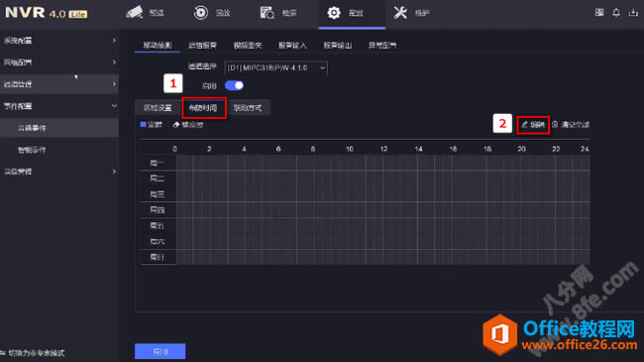Screen dimensions: 644x362
Task: Select the blue Timing color swatch
Action: 143,124
